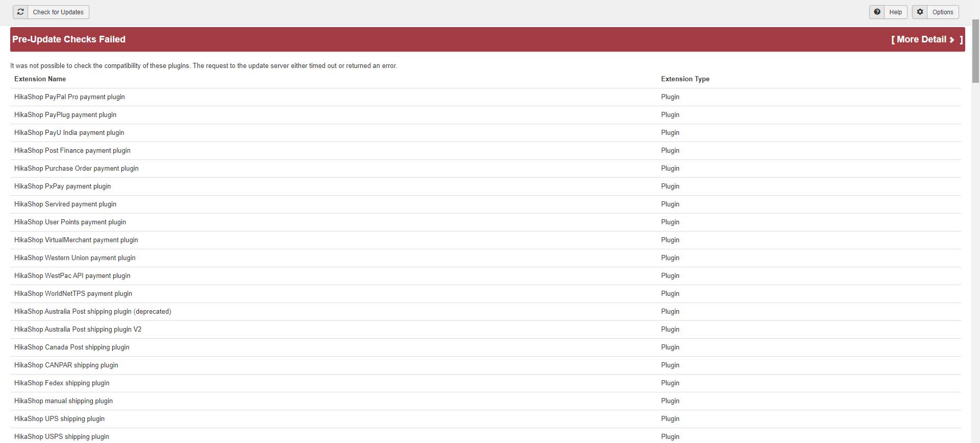980x443 pixels.
Task: Select HikaShop CANPAR shipping plugin
Action: [x=66, y=365]
